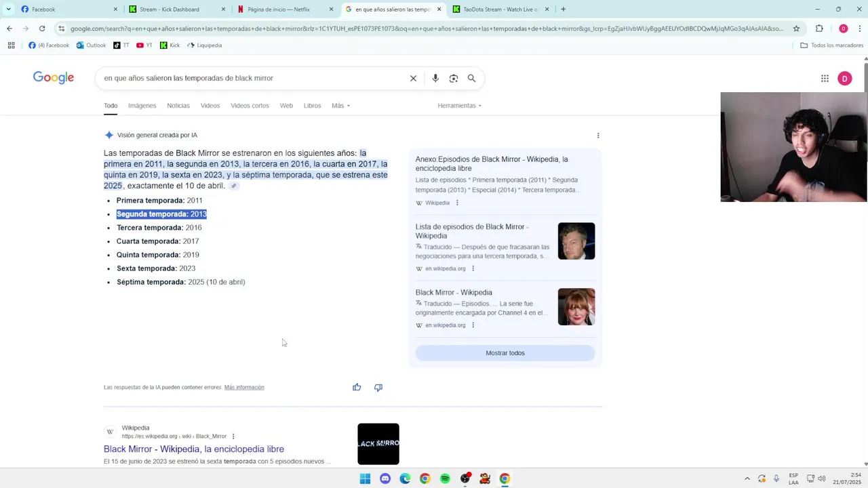The width and height of the screenshot is (868, 488).
Task: Click the browser address bar URL
Action: 427,28
